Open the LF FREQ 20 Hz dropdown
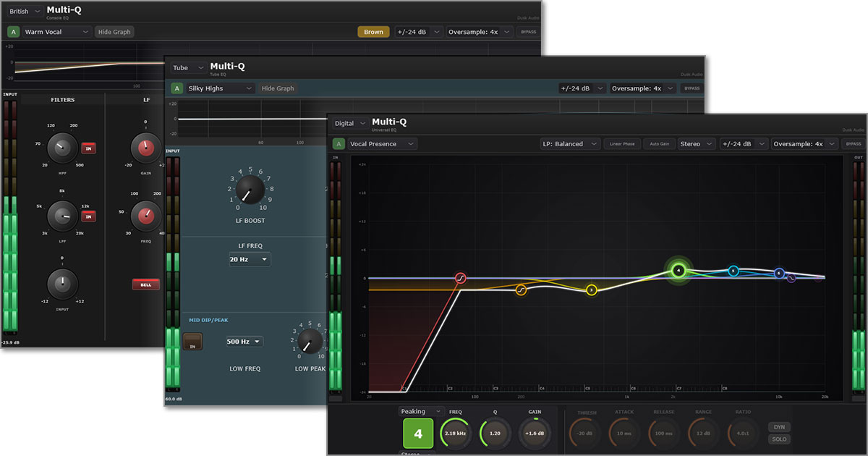Screen dimensions: 868x456 point(250,259)
